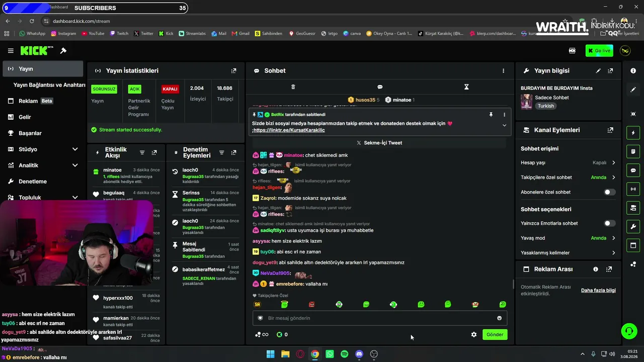
Task: Click the pin icon beside the Kick logo
Action: pos(63,51)
